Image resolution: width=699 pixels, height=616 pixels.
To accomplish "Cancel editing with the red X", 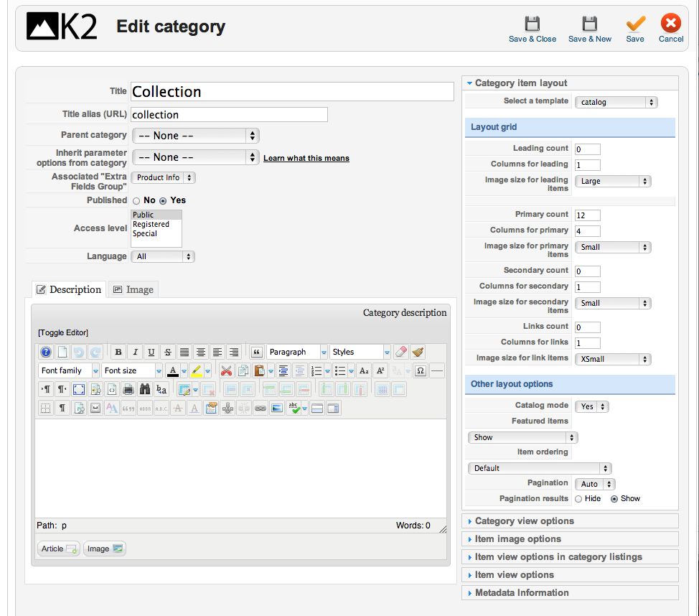I will [671, 23].
